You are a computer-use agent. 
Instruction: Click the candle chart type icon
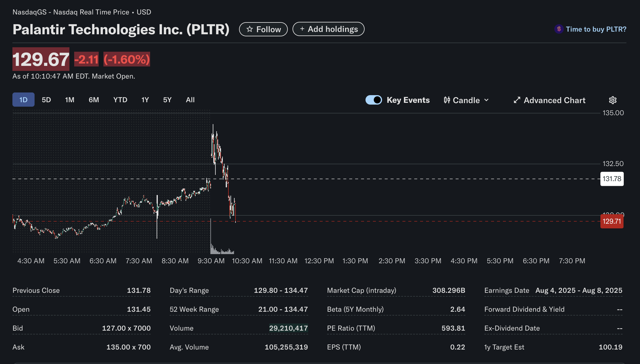(x=447, y=100)
